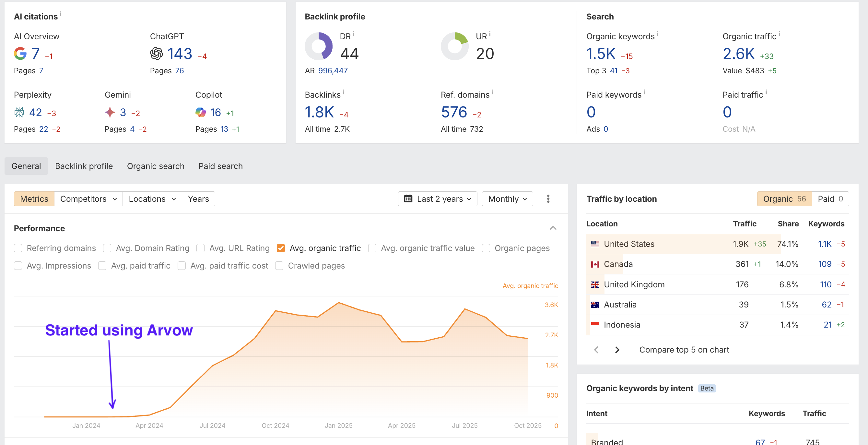Click the DR donut chart
Viewport: 868px width, 445px height.
(318, 46)
